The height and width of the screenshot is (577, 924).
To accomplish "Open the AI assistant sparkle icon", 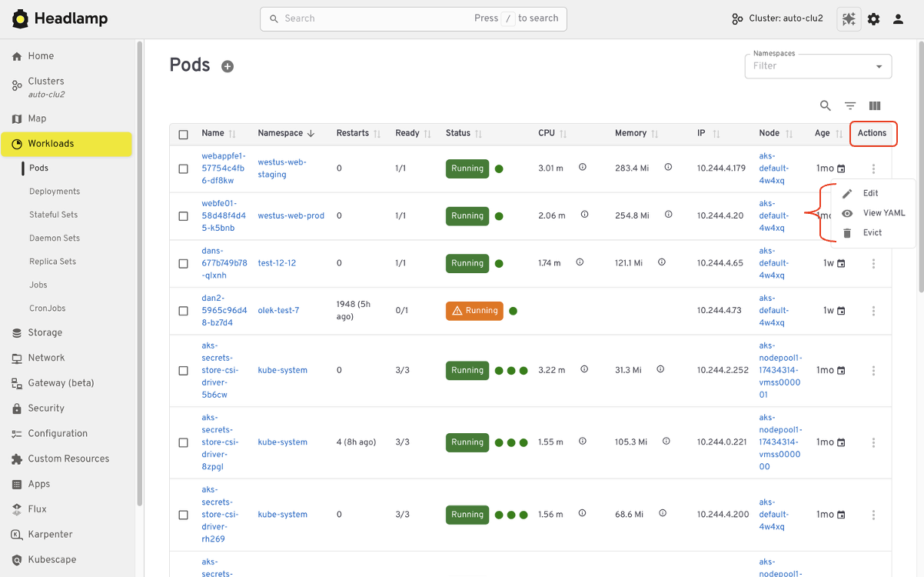I will pos(849,18).
